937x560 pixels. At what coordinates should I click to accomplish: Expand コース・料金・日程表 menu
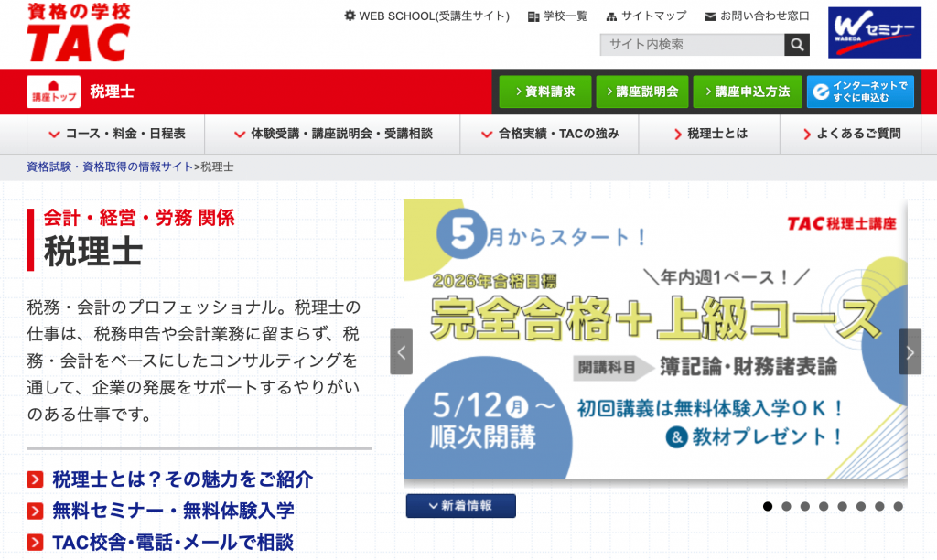point(116,134)
